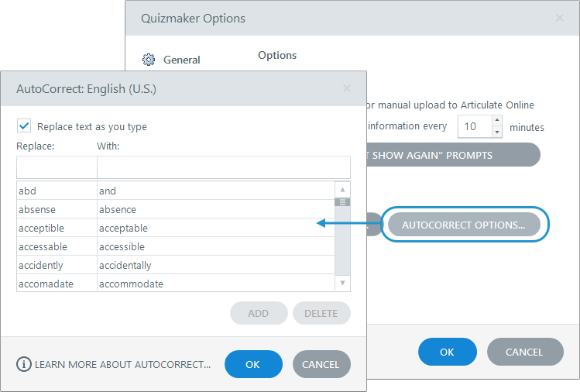
Task: Cancel the AutoCorrect dialog
Action: (321, 364)
